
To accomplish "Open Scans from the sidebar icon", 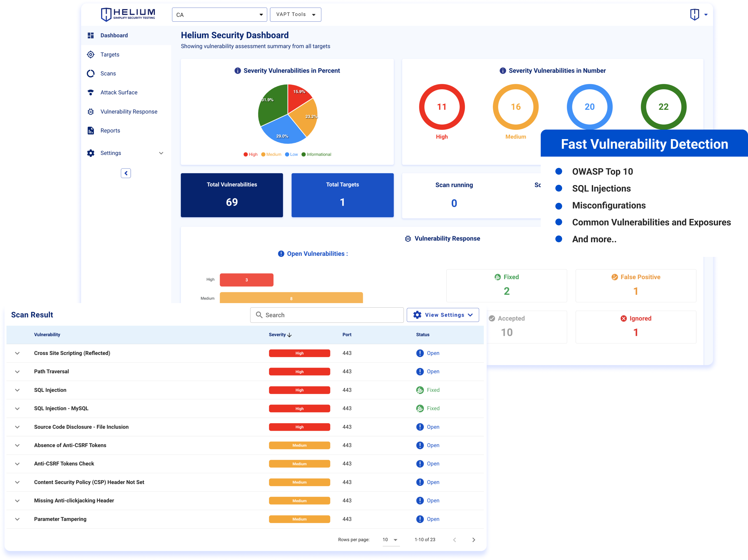I will pos(91,74).
